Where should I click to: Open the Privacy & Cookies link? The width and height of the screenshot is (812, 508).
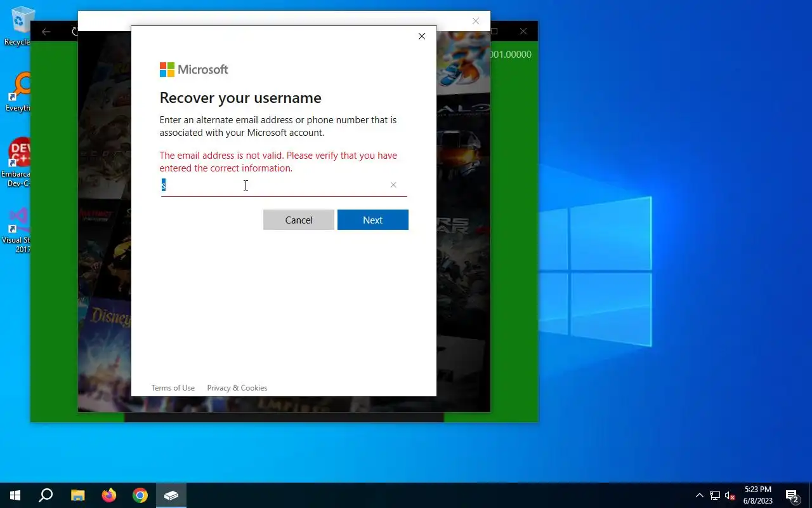pyautogui.click(x=237, y=388)
